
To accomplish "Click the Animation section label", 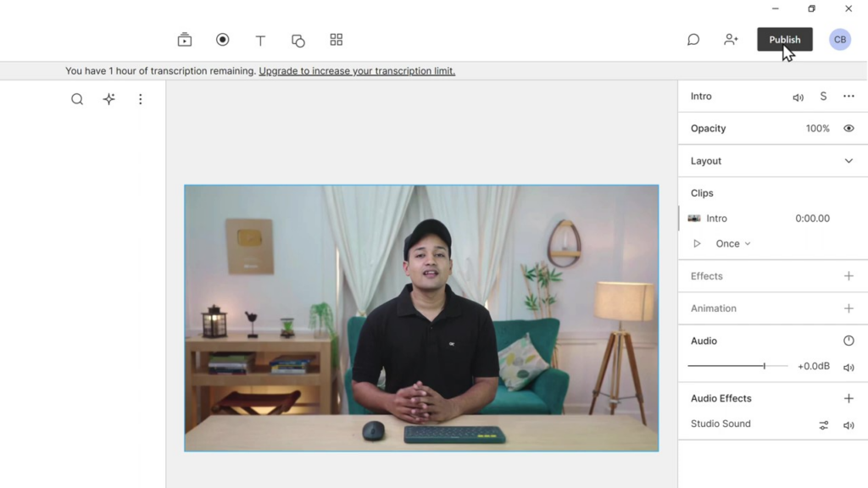I will click(x=714, y=308).
